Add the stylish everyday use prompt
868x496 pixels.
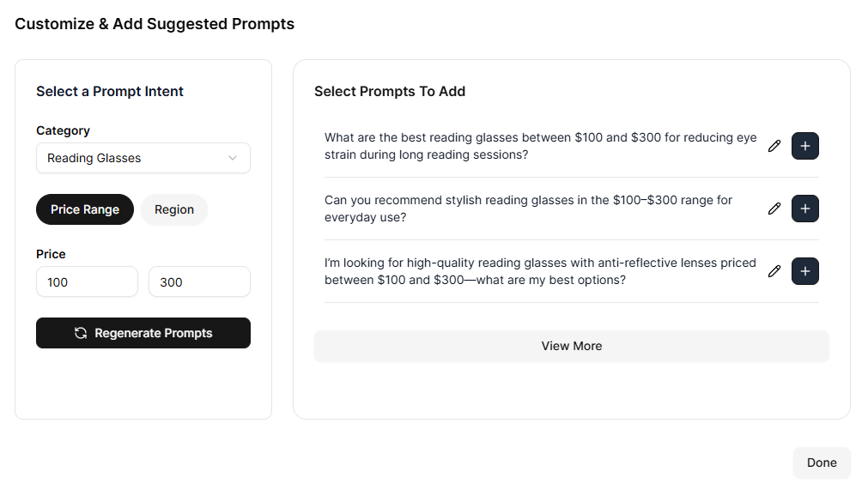(x=804, y=209)
